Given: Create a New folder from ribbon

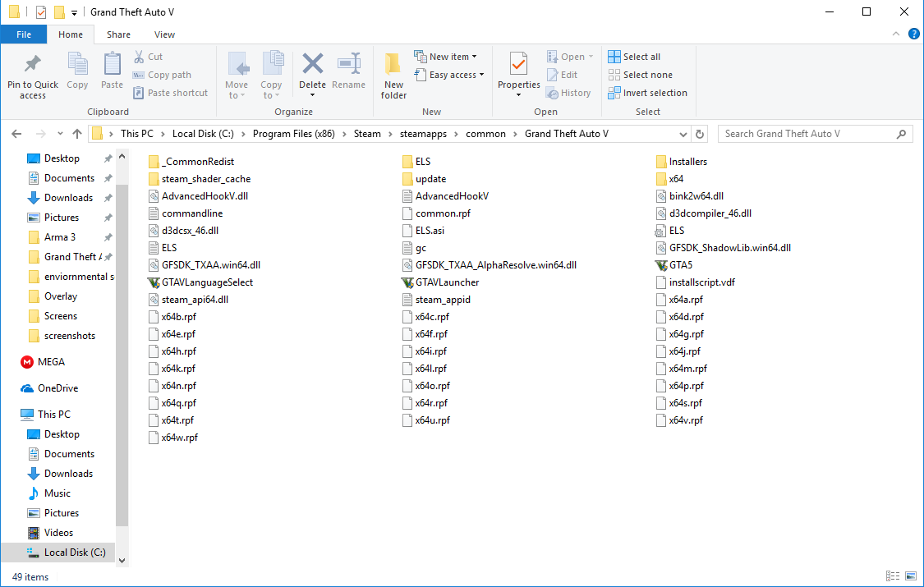Looking at the screenshot, I should click(x=393, y=75).
